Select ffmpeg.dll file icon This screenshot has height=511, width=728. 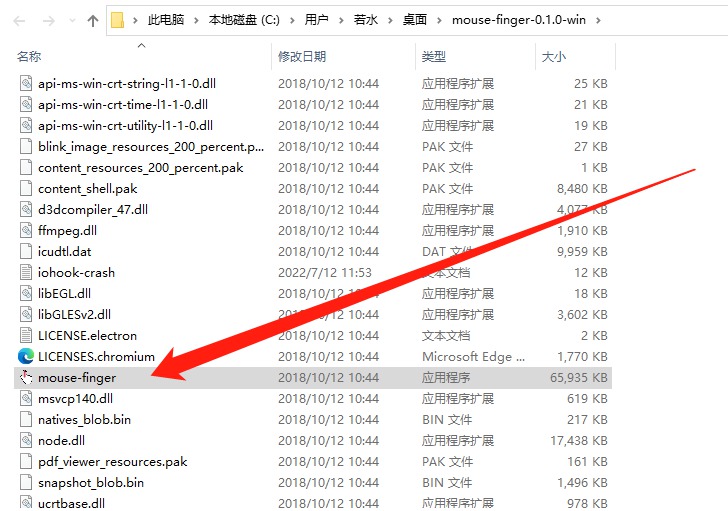click(26, 231)
